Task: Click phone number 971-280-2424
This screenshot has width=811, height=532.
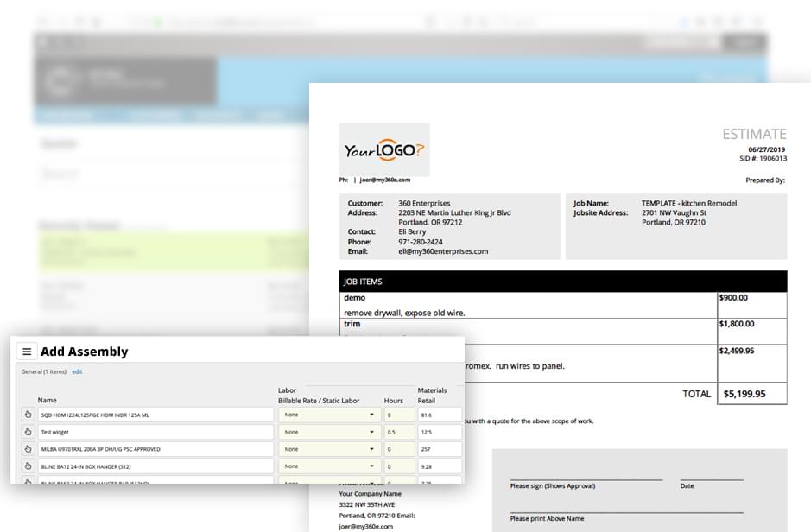Action: pyautogui.click(x=421, y=242)
